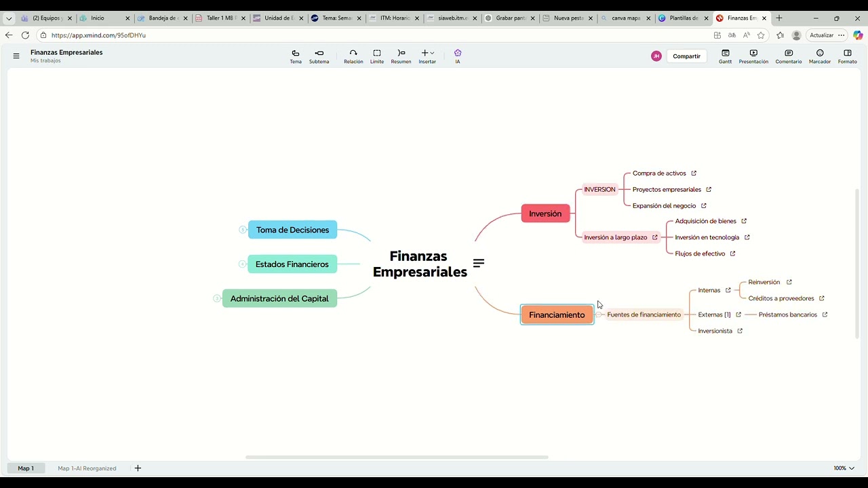
Task: Select the Créditos a proveedores subtopic
Action: (781, 298)
